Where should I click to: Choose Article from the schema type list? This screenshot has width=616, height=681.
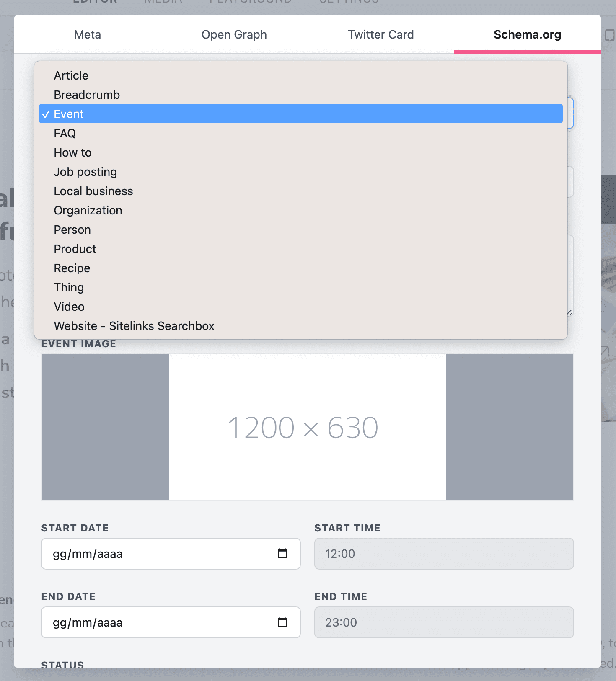71,75
